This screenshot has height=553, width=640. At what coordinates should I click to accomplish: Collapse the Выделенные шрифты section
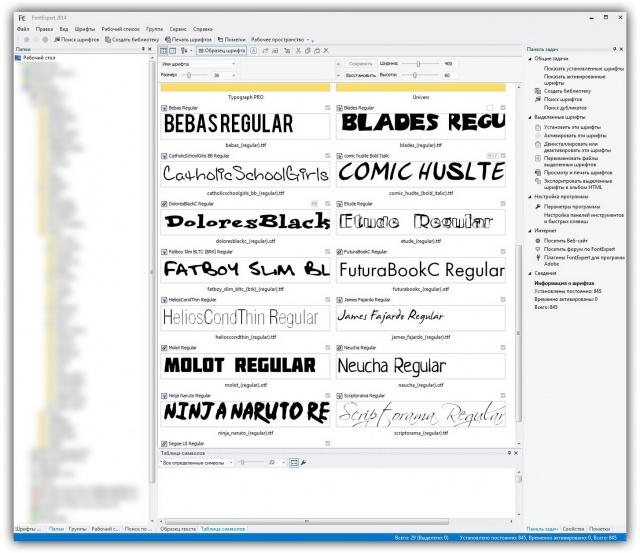coord(530,117)
